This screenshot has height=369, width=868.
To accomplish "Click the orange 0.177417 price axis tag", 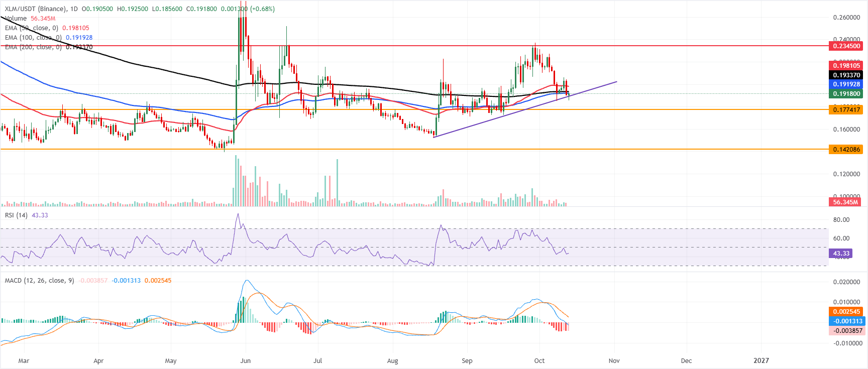I will coord(846,109).
